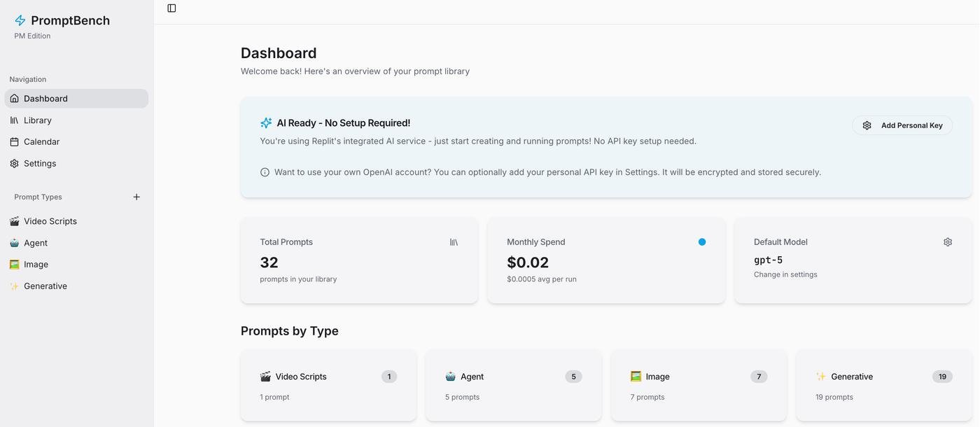This screenshot has width=980, height=427.
Task: Add a new prompt type
Action: pyautogui.click(x=136, y=197)
